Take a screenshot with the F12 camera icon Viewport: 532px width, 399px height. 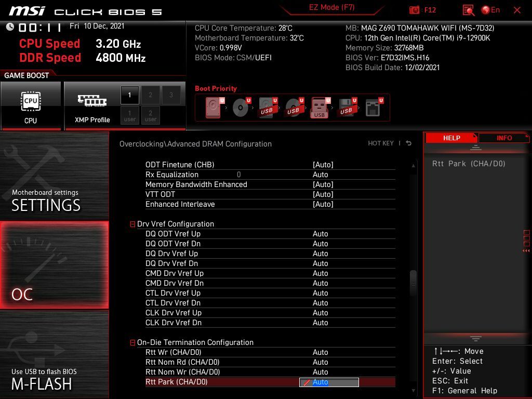point(414,10)
